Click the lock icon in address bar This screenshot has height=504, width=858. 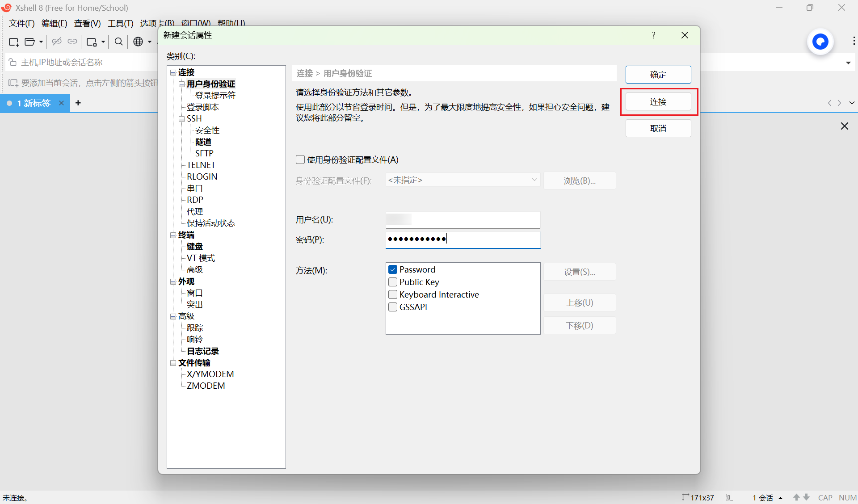13,62
